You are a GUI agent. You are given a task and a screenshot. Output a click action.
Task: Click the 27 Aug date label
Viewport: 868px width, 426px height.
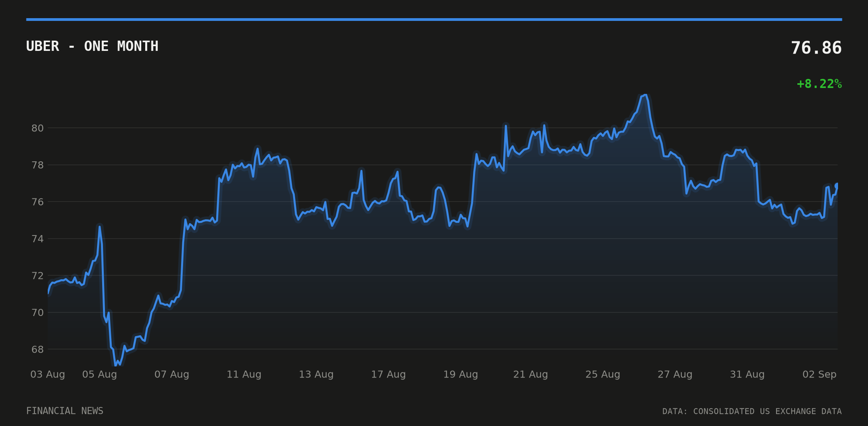click(675, 374)
